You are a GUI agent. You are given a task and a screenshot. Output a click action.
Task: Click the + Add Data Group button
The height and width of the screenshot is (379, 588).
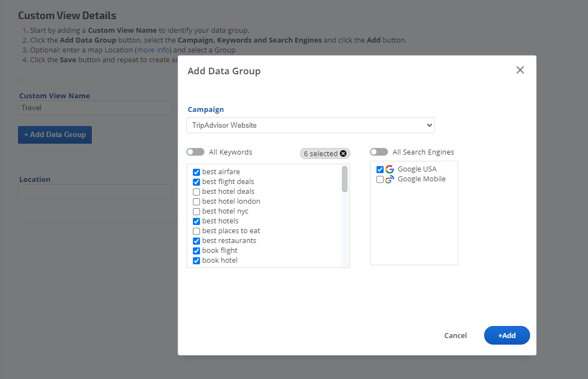coord(55,134)
